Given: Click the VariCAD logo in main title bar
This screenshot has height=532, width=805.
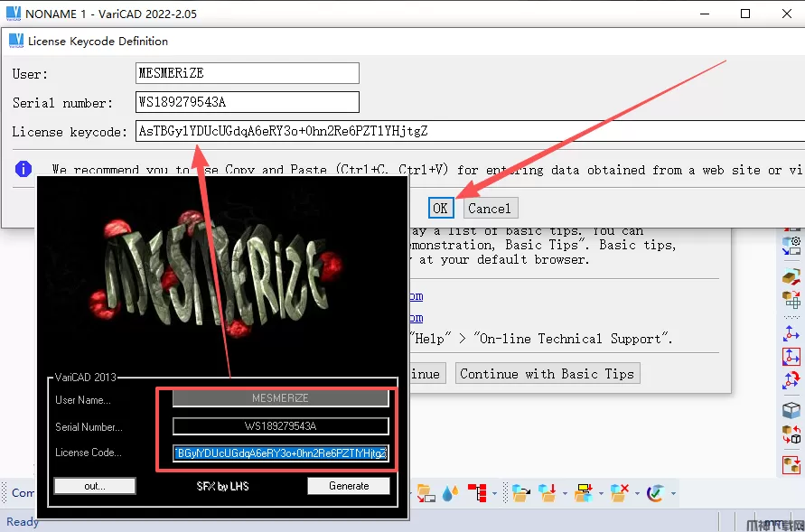Looking at the screenshot, I should coord(14,14).
